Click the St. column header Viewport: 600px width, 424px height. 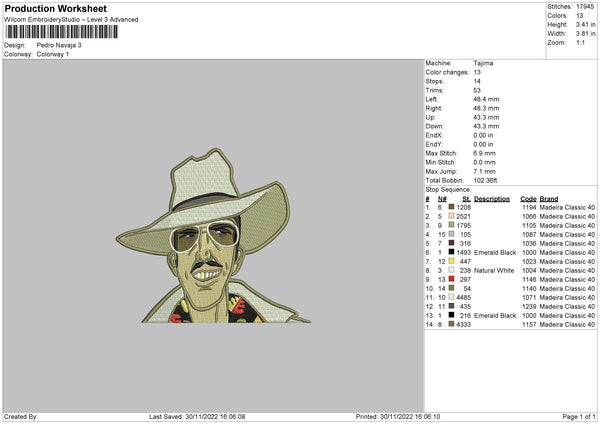click(466, 199)
